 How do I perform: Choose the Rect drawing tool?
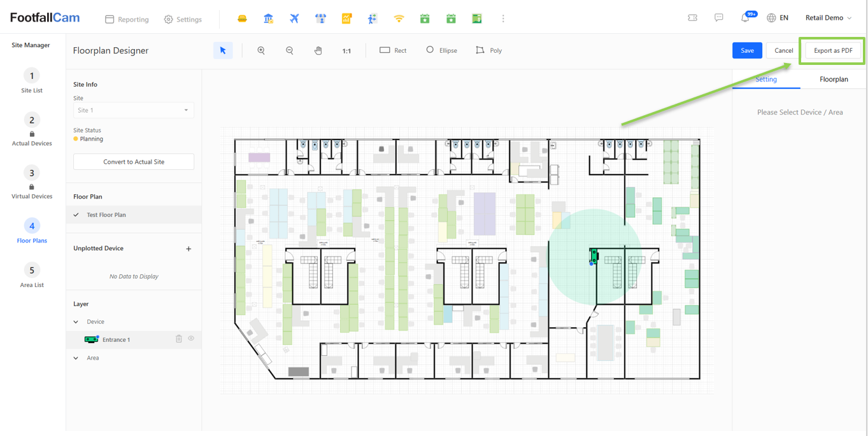point(393,50)
